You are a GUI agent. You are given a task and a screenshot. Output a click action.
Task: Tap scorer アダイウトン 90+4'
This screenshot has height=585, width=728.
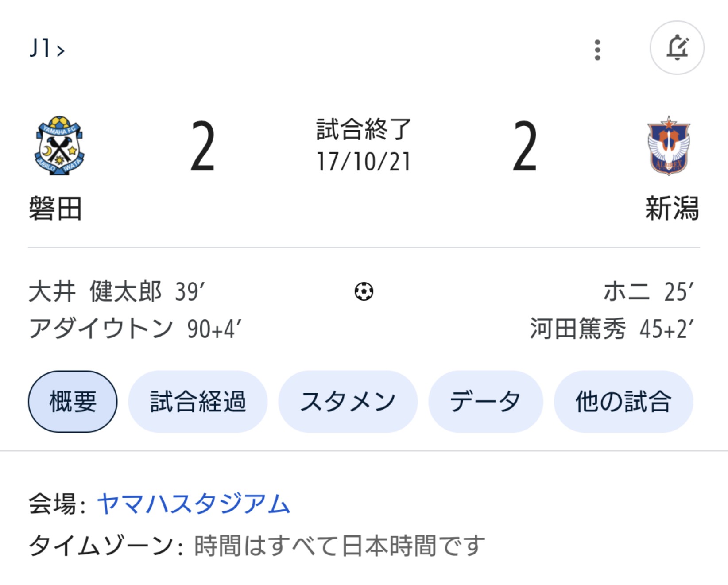[135, 329]
